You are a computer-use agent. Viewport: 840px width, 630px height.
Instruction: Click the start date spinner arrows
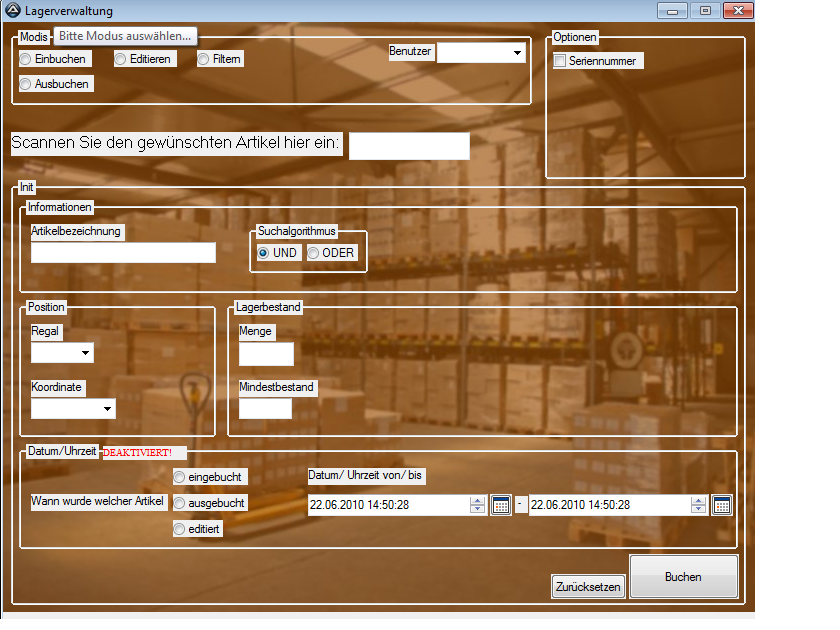click(x=477, y=505)
